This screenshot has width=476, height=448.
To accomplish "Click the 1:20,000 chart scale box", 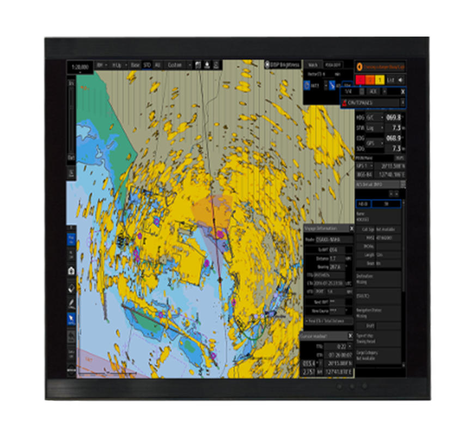I will click(x=80, y=66).
